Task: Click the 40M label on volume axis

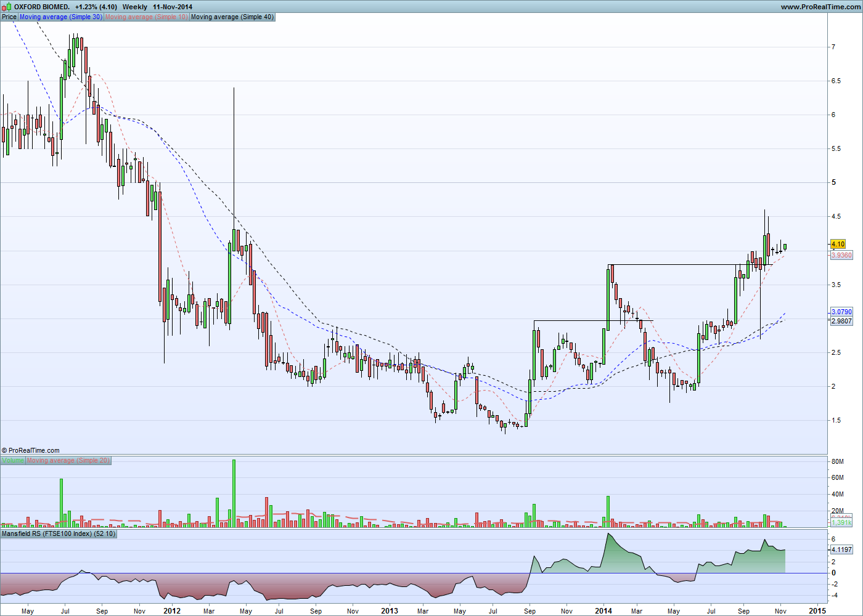Action: 837,495
